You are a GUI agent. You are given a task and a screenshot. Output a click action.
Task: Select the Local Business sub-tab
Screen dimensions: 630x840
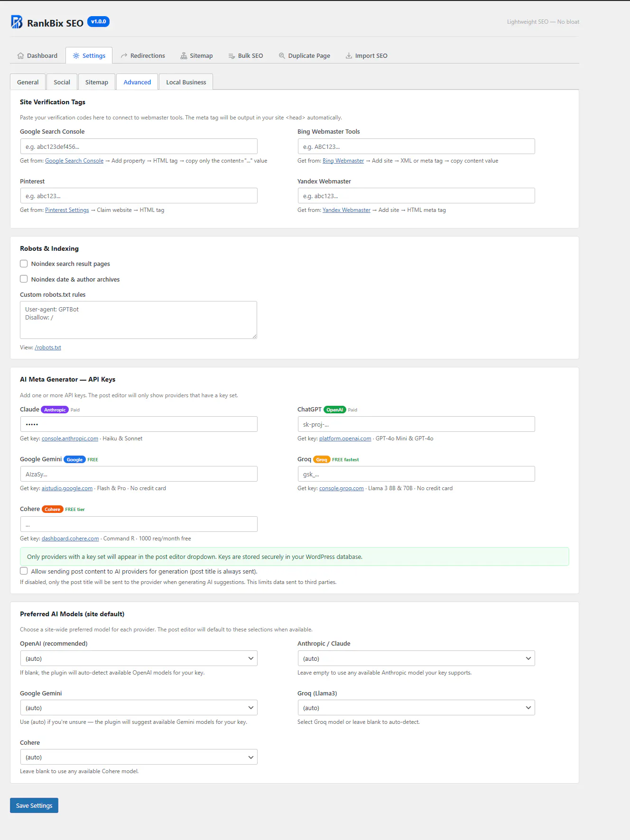click(x=186, y=82)
